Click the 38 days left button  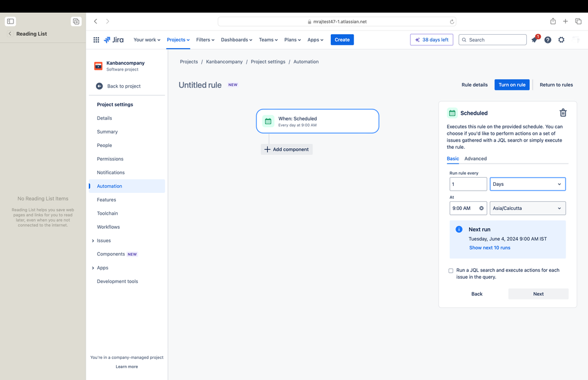(x=431, y=40)
